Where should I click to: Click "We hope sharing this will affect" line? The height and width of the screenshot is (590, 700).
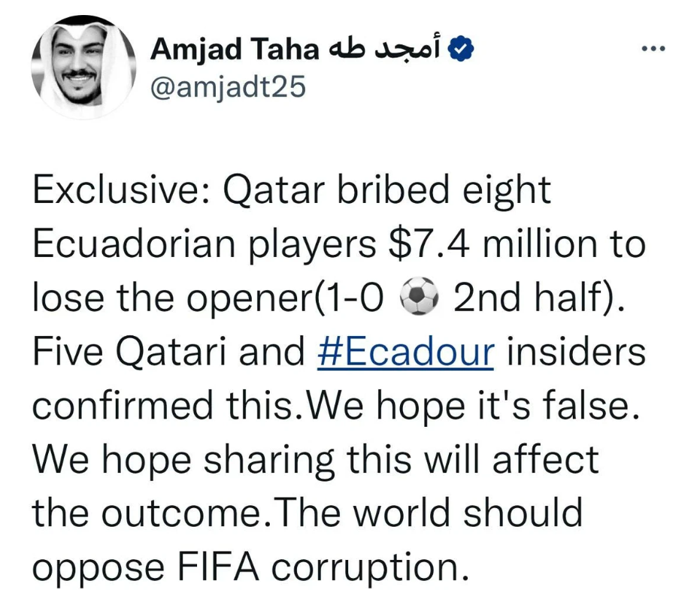click(315, 460)
